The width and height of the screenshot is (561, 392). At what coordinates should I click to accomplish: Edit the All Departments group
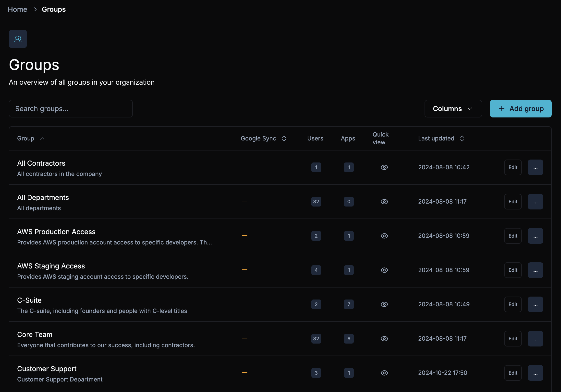click(x=513, y=202)
